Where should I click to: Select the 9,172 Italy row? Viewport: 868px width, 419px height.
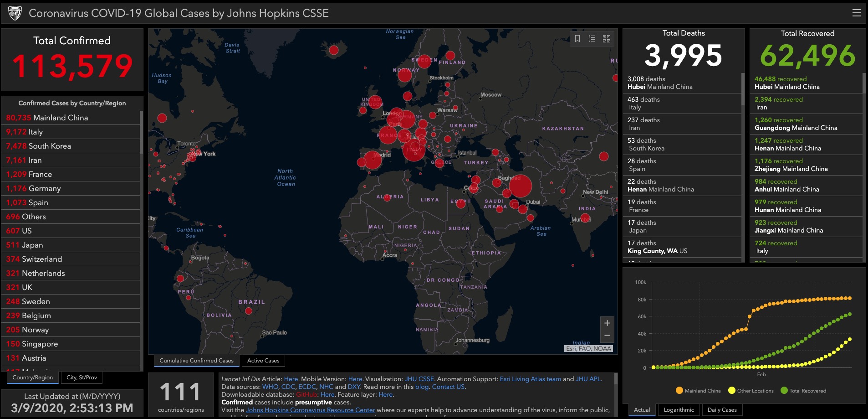(71, 132)
